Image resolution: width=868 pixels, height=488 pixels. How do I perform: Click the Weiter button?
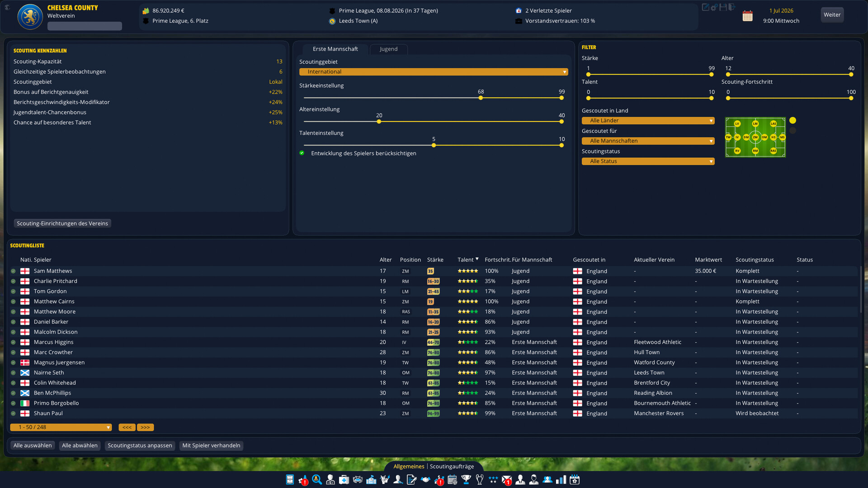pos(832,15)
